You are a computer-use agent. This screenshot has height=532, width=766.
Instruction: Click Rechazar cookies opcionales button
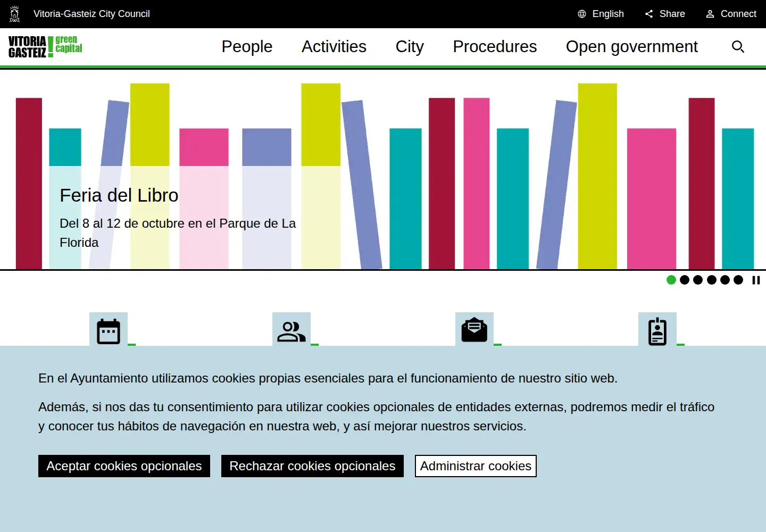[x=312, y=466]
